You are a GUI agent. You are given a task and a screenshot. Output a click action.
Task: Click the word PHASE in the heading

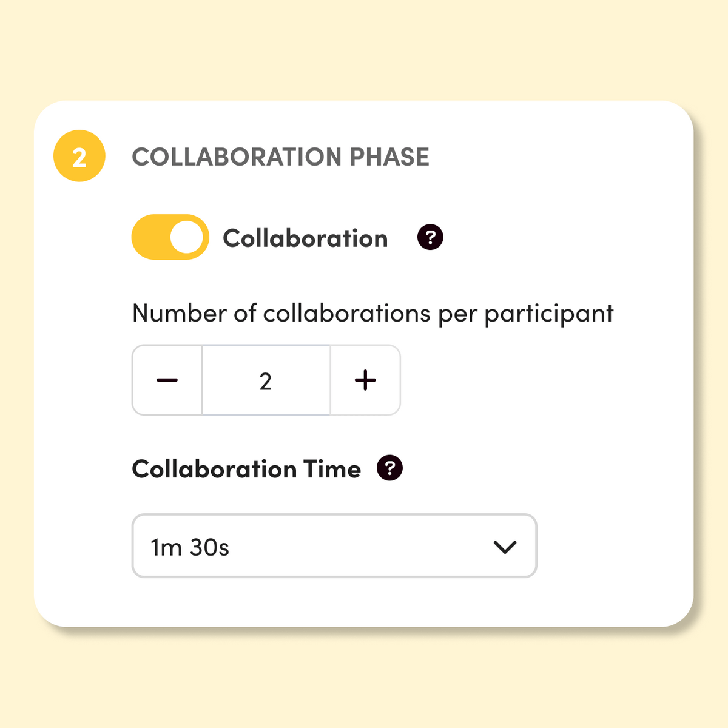(389, 157)
